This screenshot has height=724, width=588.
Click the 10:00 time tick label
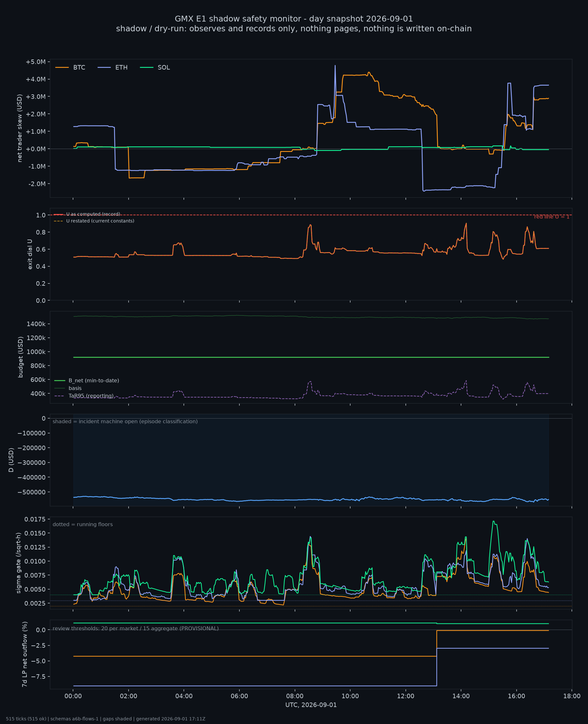point(350,696)
